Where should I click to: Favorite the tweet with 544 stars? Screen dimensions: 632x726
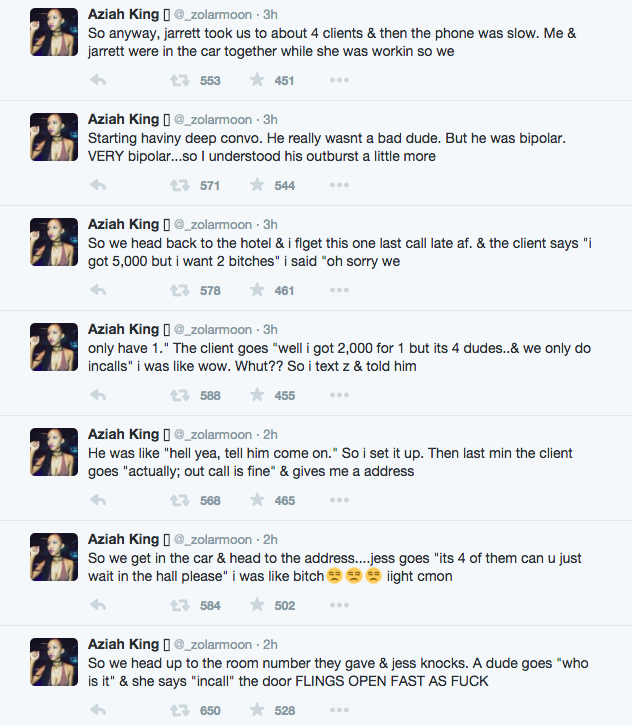[257, 185]
